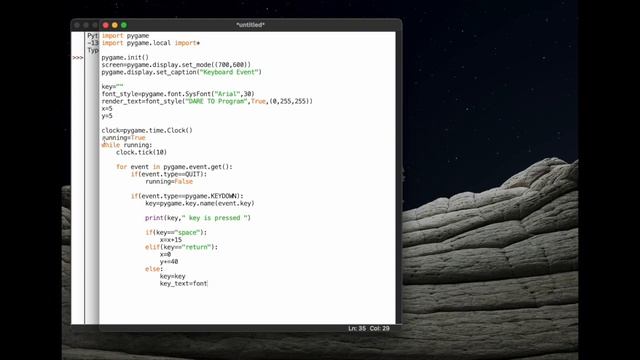Place cursor on 'pygame.init()' line
Viewport: 640px width, 360px height.
pyautogui.click(x=125, y=58)
